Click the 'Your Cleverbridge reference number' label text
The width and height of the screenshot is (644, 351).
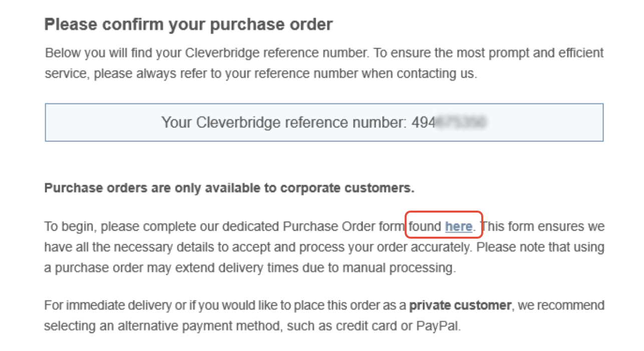284,122
